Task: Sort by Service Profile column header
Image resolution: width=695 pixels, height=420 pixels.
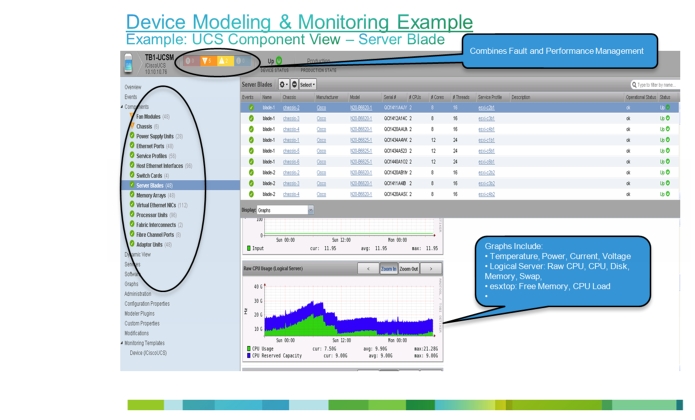Action: tap(490, 97)
